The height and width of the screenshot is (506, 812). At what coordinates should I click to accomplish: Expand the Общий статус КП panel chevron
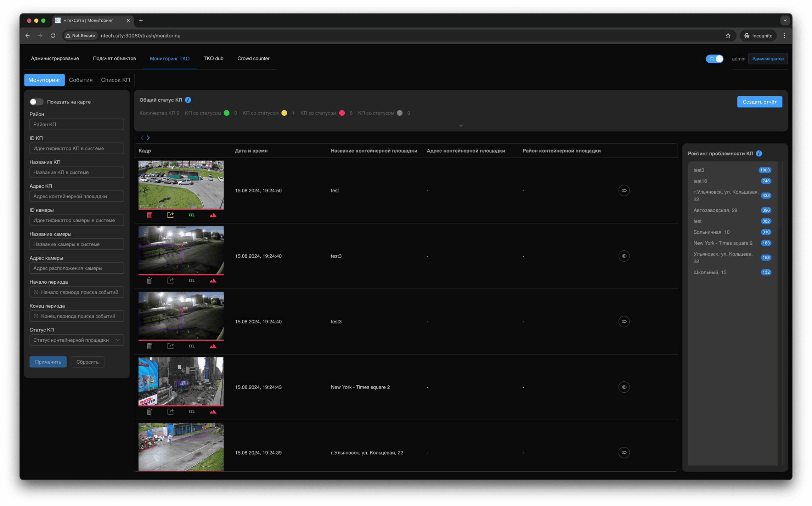click(x=461, y=126)
